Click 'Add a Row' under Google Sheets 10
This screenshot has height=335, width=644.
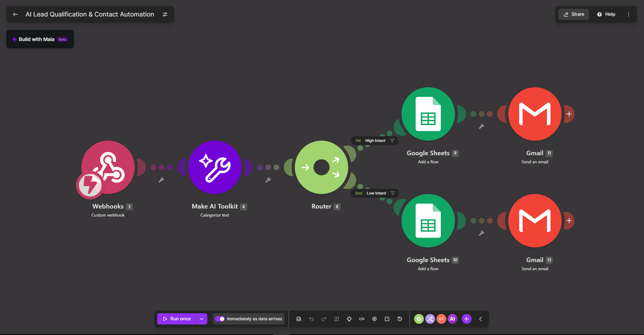pyautogui.click(x=428, y=269)
